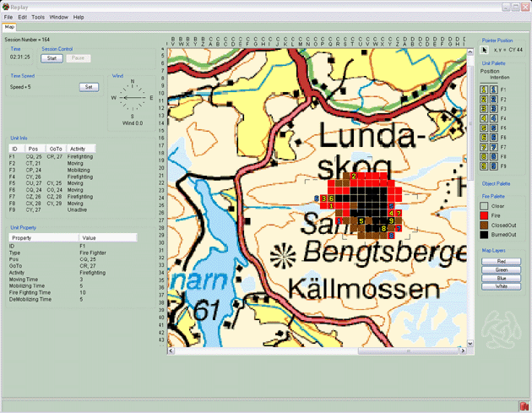Choose the F3 position unit icon
Image resolution: width=532 pixels, height=413 pixels.
pos(485,109)
